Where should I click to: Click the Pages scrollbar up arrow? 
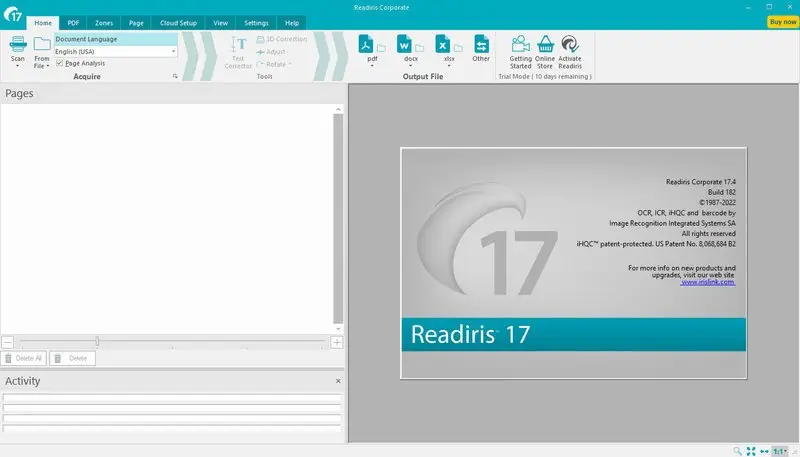(338, 109)
